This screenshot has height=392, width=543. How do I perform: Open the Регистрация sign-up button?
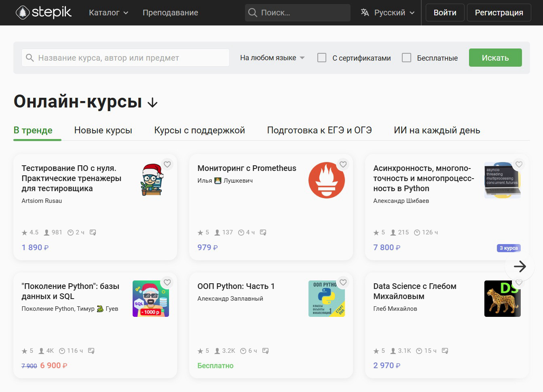pos(499,13)
